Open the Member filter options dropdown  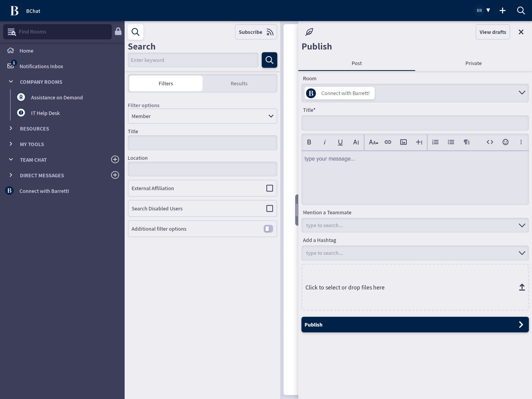tap(202, 116)
